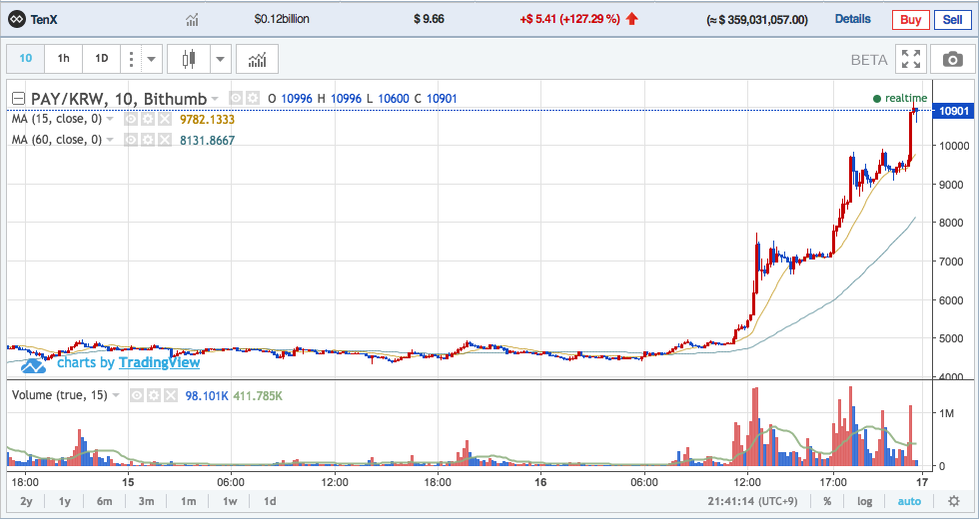
Task: Set the date range to 1d
Action: (270, 501)
